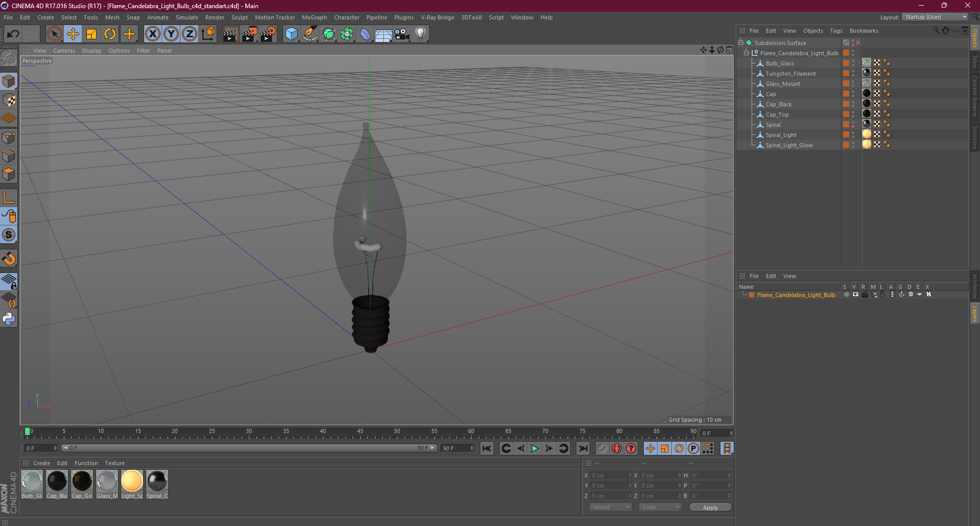
Task: Click the Record Active Objects button
Action: 602,448
